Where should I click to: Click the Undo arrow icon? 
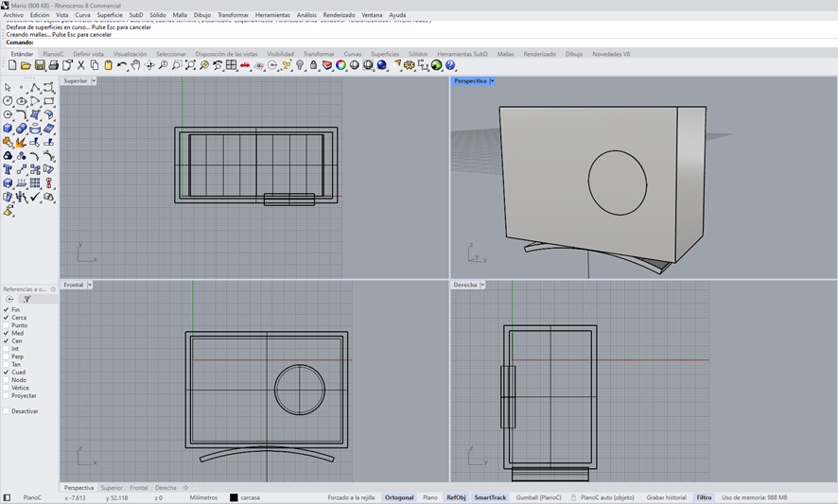pyautogui.click(x=122, y=66)
